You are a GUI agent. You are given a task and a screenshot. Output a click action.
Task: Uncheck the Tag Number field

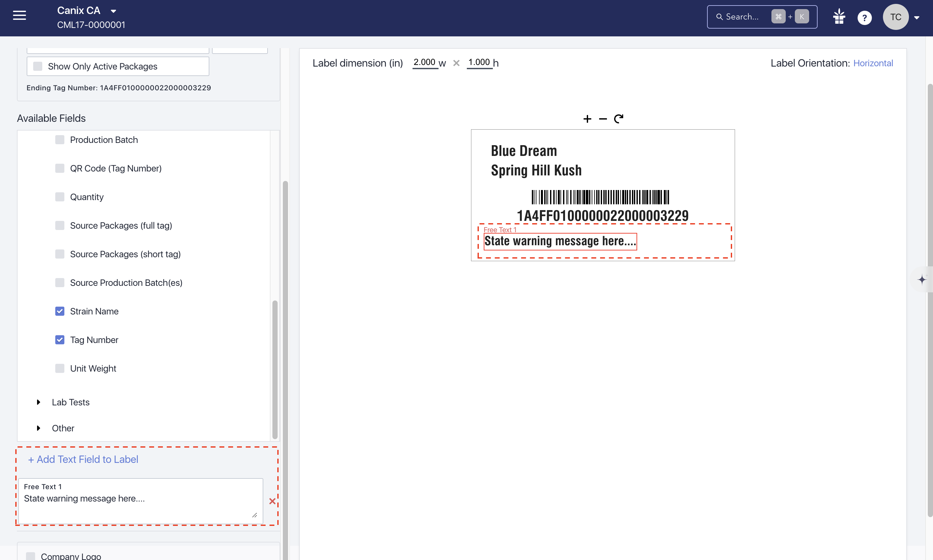click(x=60, y=340)
